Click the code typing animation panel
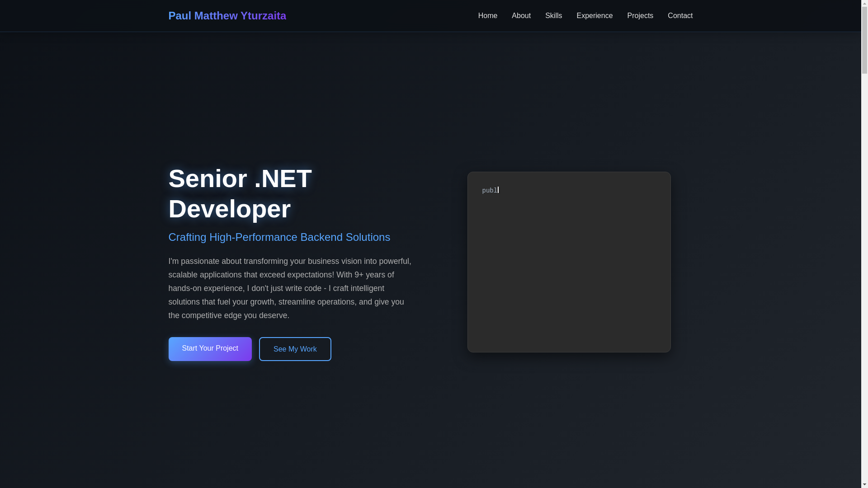This screenshot has height=488, width=868. tap(569, 262)
